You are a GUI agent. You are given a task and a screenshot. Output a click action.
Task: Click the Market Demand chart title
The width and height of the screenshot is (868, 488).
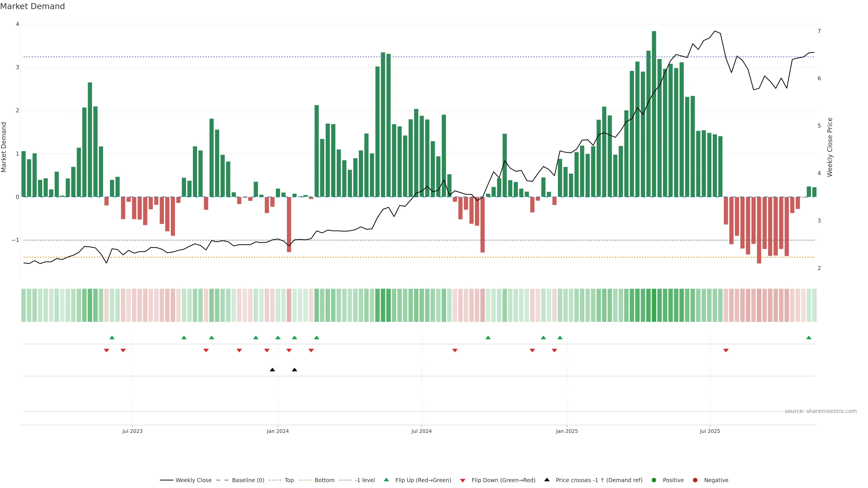[32, 6]
